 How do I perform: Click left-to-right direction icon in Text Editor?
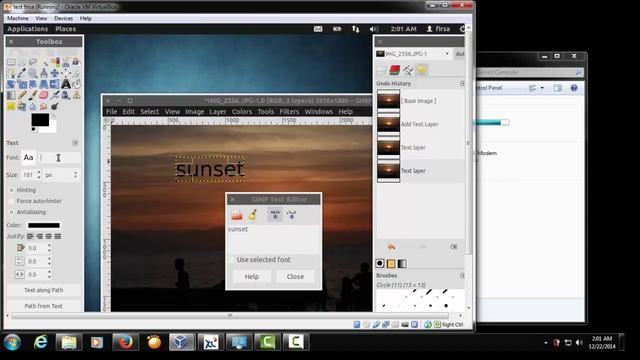point(275,215)
